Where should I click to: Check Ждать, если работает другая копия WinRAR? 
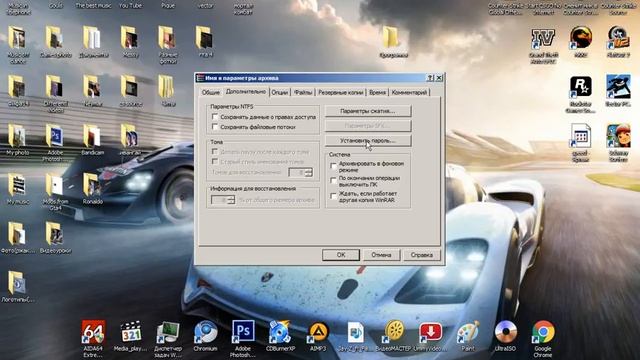[333, 196]
